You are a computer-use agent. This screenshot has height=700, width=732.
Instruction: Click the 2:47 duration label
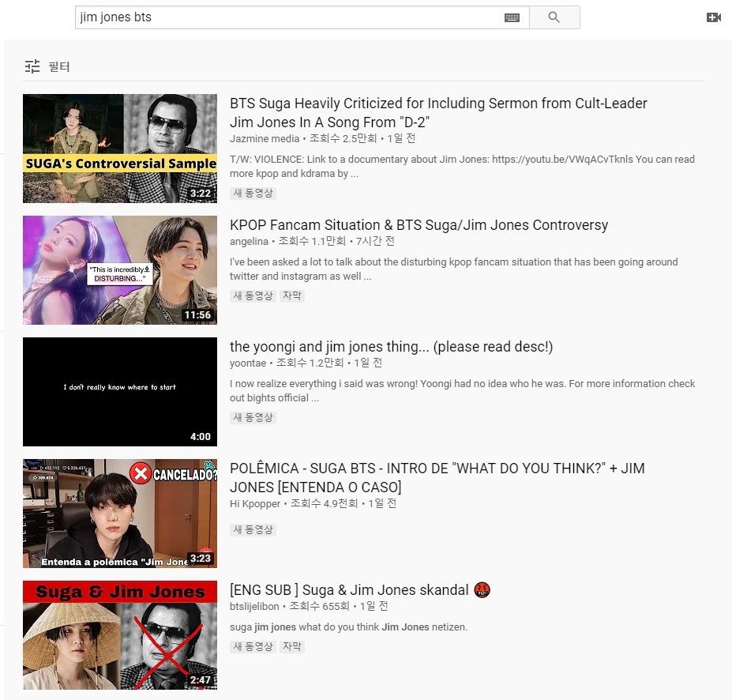pyautogui.click(x=201, y=680)
